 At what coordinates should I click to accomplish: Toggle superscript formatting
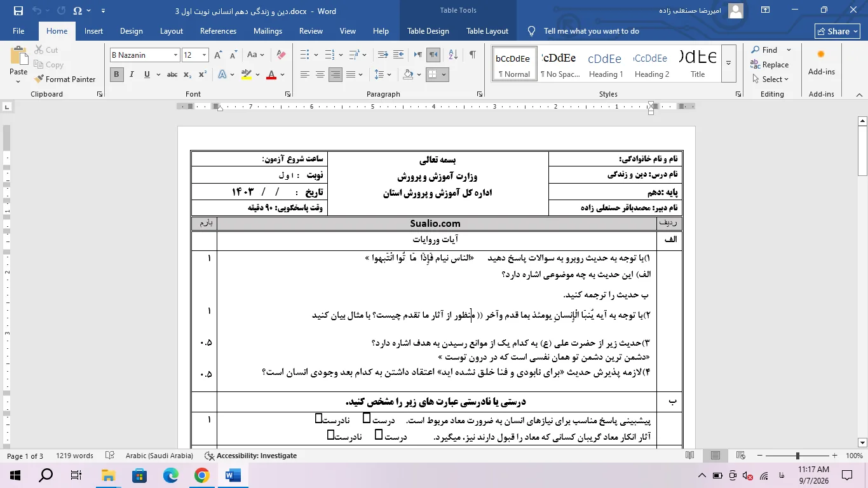[203, 74]
